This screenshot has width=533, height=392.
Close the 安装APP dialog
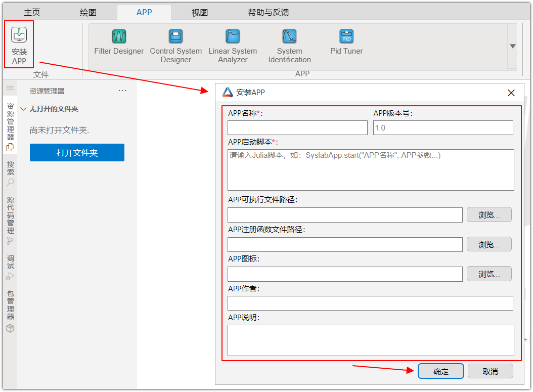click(x=511, y=93)
